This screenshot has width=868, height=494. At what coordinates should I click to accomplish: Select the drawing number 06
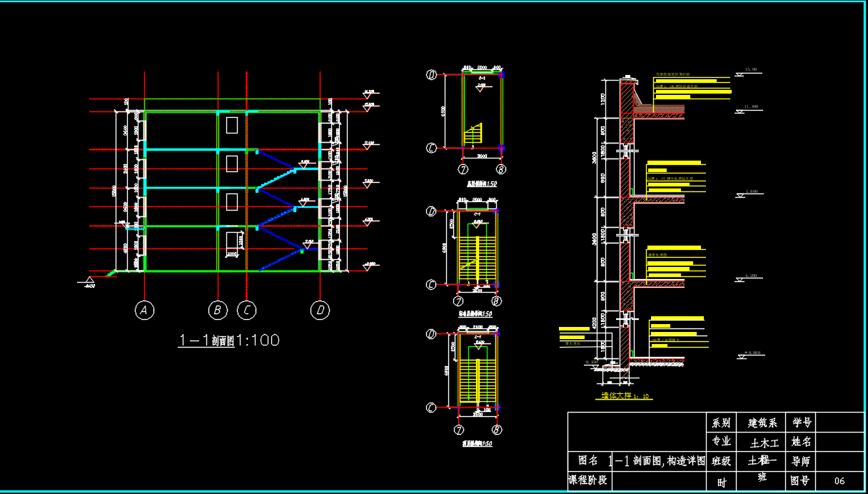click(x=839, y=480)
